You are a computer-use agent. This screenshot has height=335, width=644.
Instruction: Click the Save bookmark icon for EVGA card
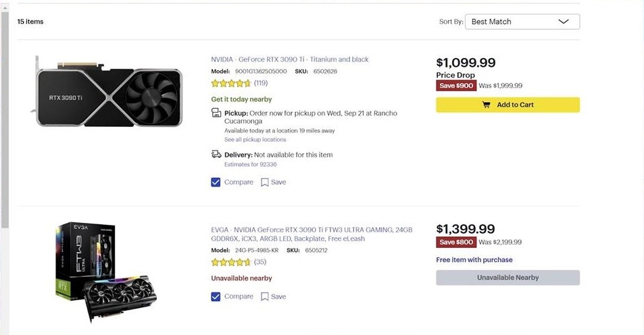[265, 297]
